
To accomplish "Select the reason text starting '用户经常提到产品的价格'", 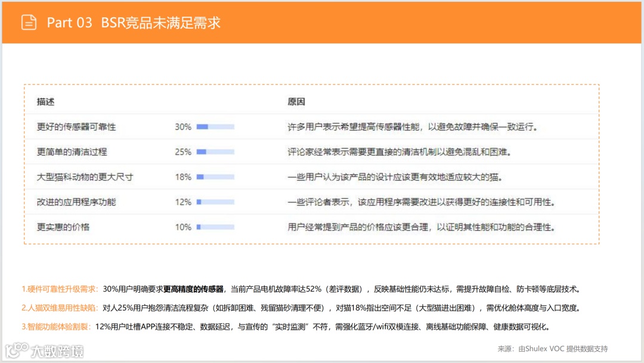I will (x=422, y=227).
